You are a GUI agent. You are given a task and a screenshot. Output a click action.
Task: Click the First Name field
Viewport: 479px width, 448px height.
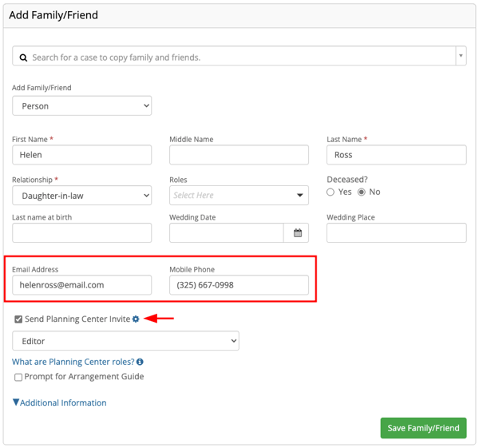[81, 155]
